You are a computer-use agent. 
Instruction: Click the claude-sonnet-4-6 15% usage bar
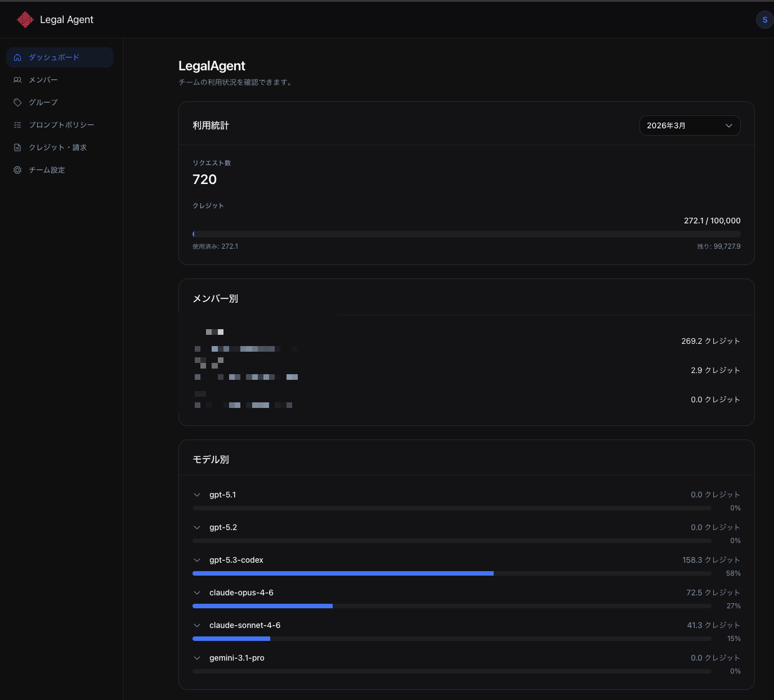(x=452, y=639)
